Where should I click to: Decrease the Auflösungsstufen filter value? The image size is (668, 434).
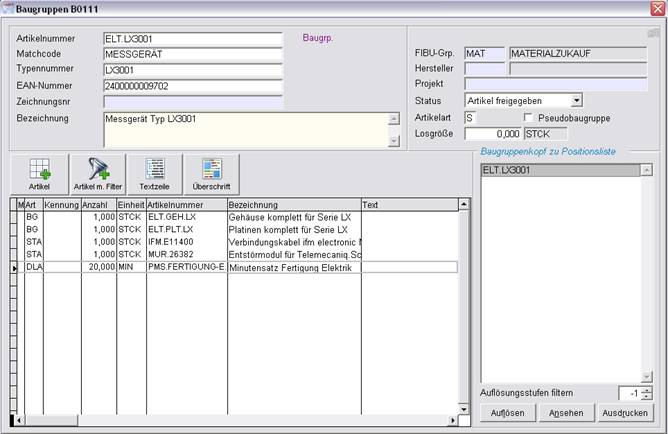click(x=646, y=397)
